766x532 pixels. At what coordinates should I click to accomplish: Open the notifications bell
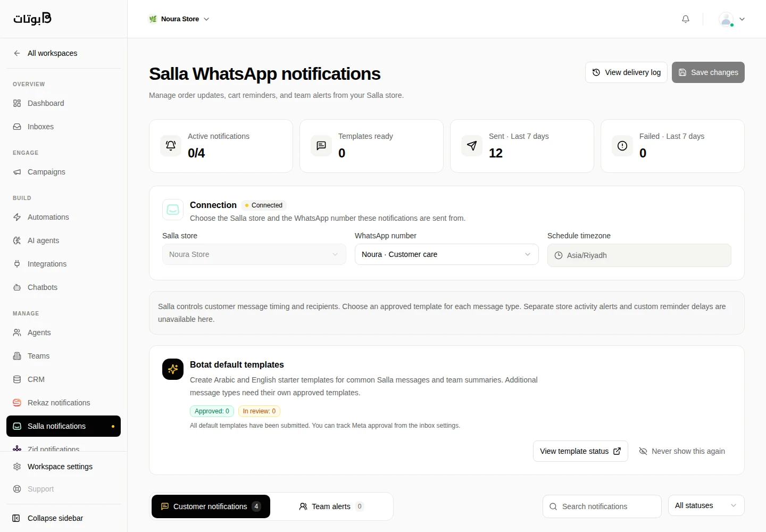[x=686, y=19]
